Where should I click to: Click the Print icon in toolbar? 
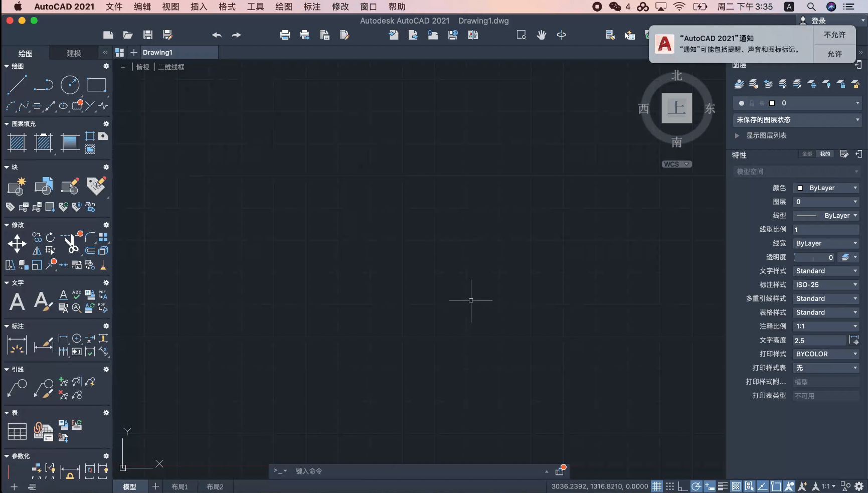(285, 35)
